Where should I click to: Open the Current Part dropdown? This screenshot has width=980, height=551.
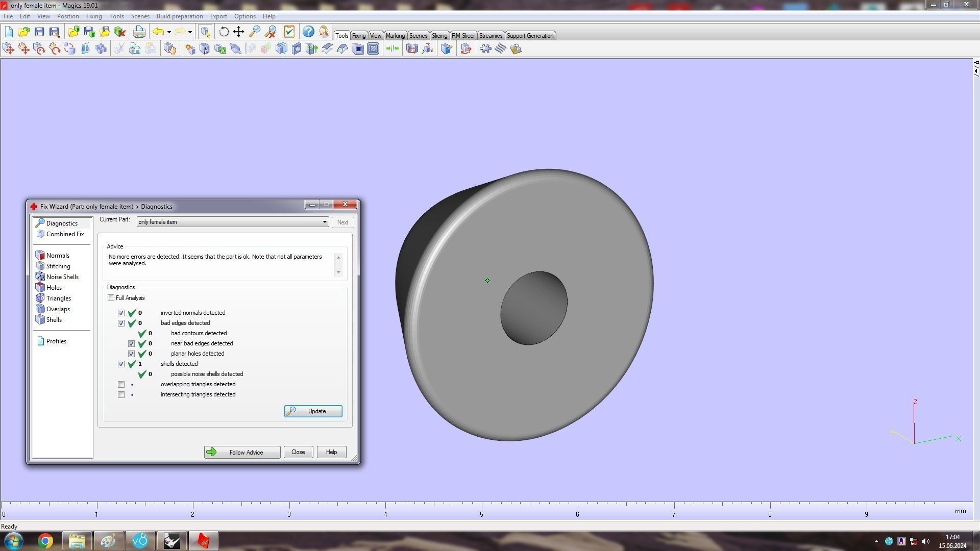[325, 222]
